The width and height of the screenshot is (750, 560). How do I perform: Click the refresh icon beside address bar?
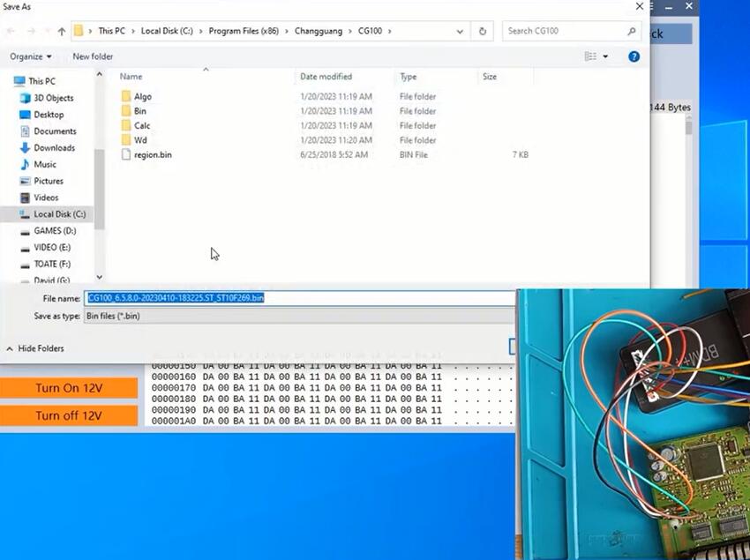coord(483,31)
